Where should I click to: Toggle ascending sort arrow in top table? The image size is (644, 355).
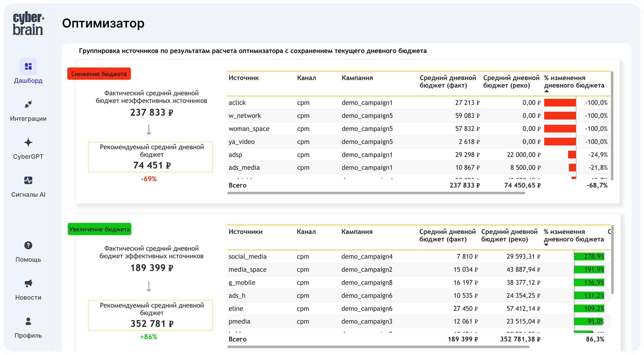pyautogui.click(x=546, y=91)
